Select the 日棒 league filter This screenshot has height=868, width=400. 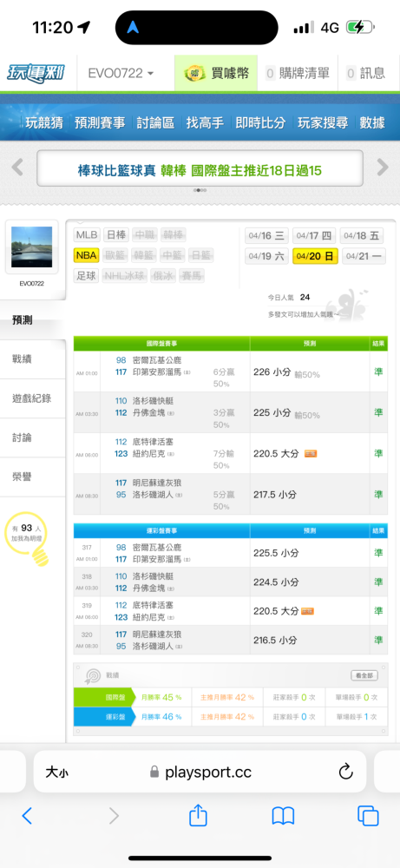point(115,234)
